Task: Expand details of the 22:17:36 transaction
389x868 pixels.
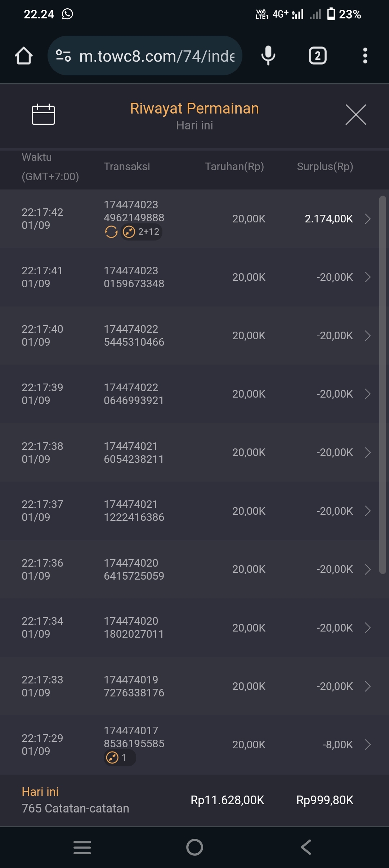Action: [x=367, y=569]
